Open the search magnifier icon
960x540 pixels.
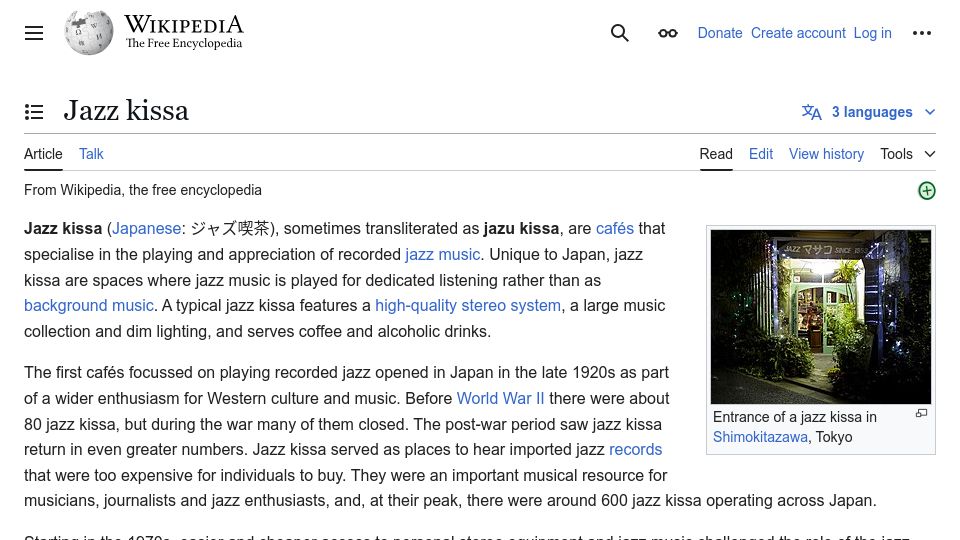coord(620,33)
